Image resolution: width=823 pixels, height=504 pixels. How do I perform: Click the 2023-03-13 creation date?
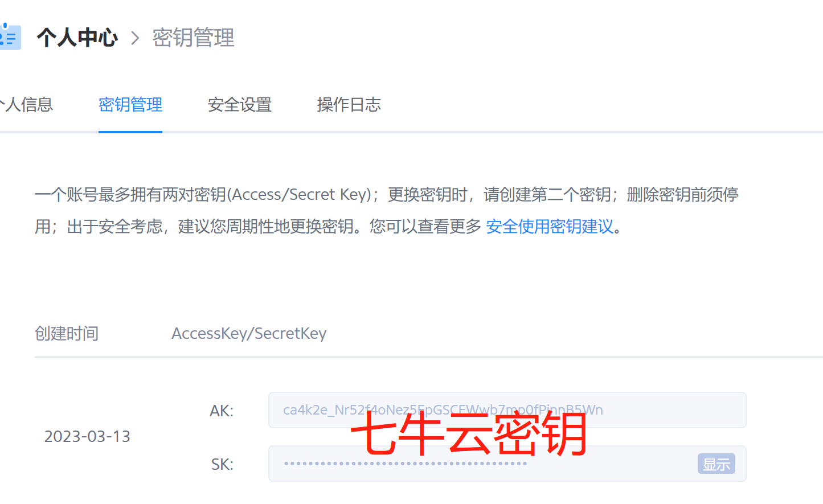point(87,436)
